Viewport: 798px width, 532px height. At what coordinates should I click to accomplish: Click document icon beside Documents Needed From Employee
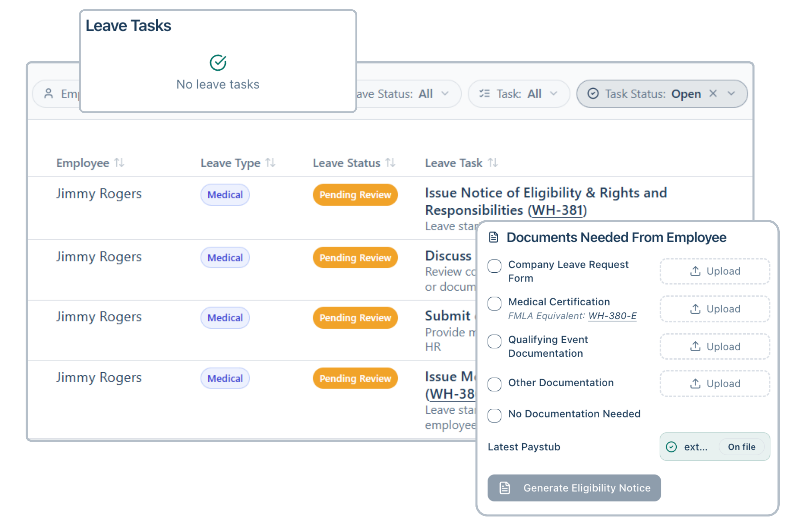coord(494,237)
